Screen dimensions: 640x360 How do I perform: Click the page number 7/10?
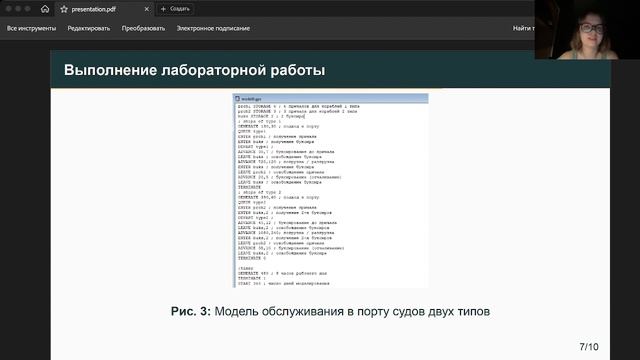pos(589,347)
